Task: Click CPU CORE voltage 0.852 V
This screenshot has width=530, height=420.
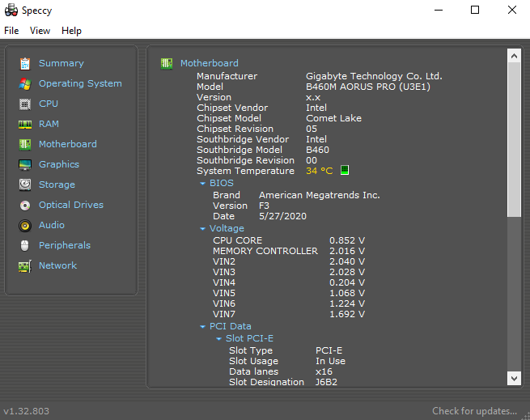Action: (347, 240)
